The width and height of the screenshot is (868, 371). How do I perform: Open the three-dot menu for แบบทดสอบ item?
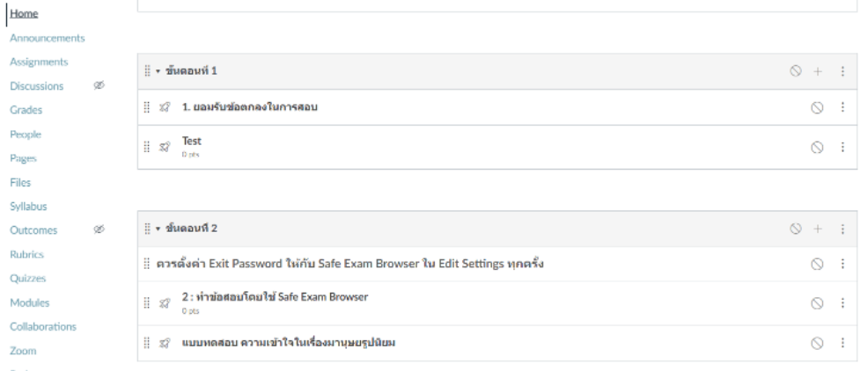coord(842,343)
